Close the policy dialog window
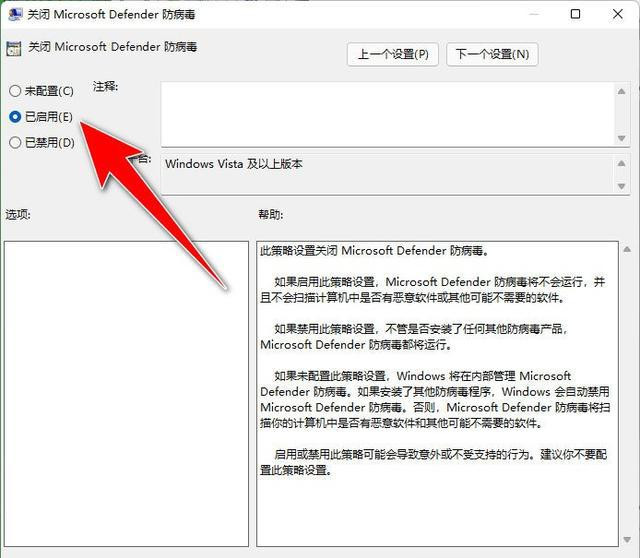The image size is (640, 558). coord(618,14)
